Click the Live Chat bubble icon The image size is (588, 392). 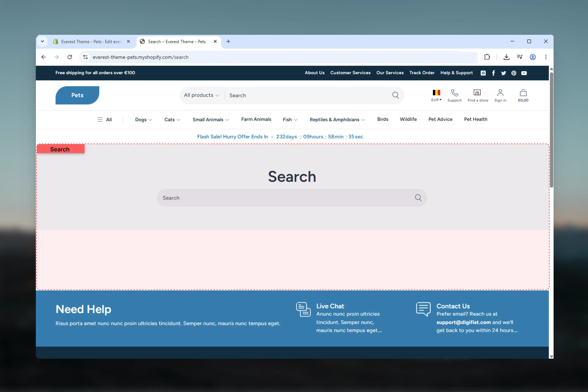(x=303, y=309)
